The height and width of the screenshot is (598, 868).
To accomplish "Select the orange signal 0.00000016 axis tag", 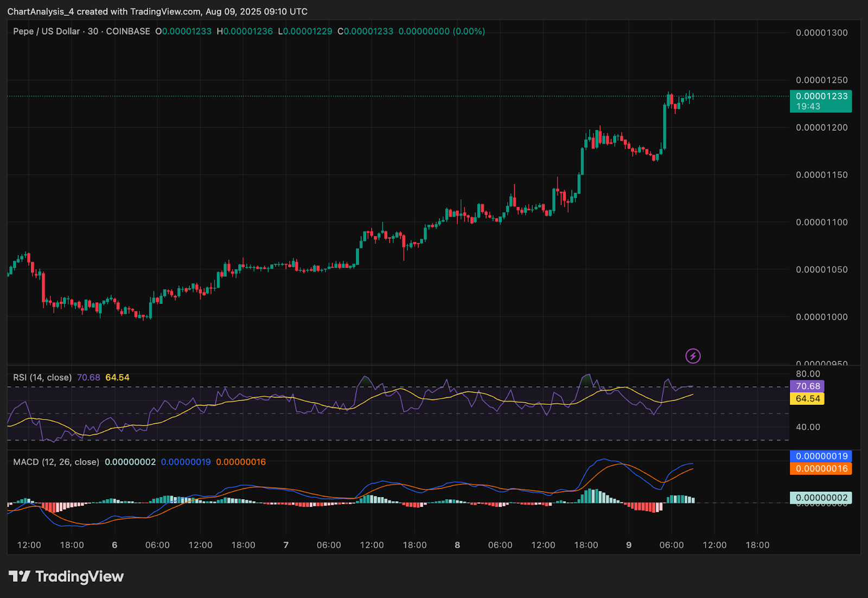I will tap(821, 469).
